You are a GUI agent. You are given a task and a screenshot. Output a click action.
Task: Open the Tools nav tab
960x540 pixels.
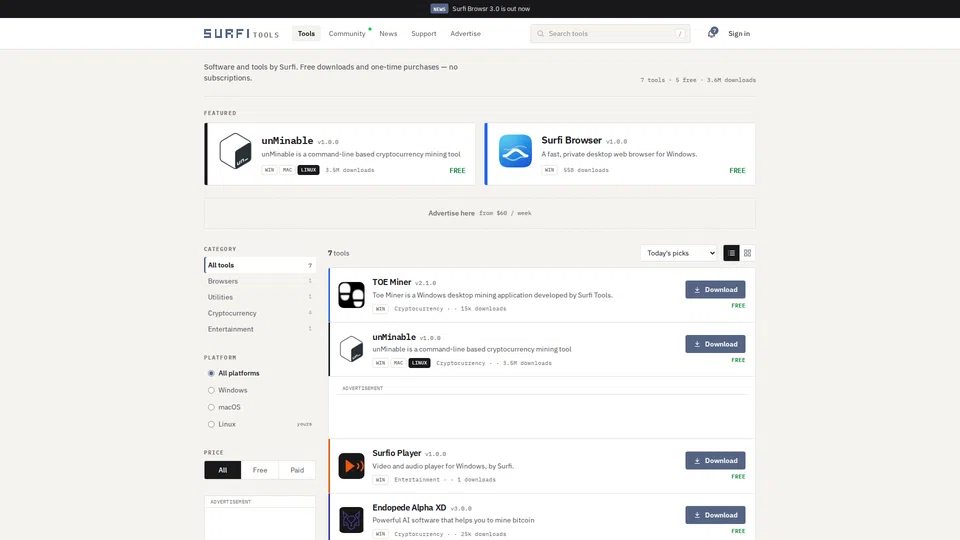[x=306, y=34]
